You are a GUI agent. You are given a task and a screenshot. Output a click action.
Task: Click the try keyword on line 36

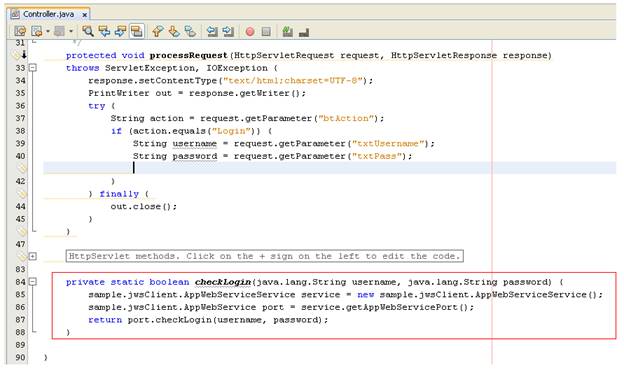[97, 106]
